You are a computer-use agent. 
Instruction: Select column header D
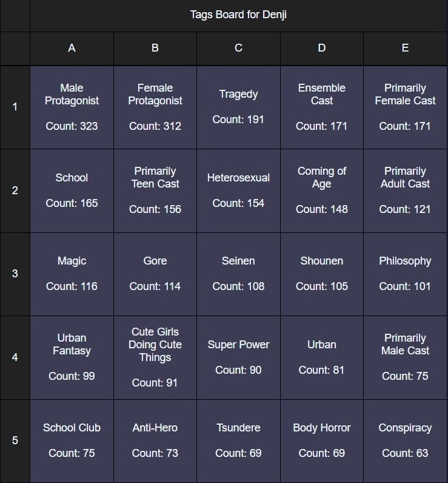click(x=322, y=48)
